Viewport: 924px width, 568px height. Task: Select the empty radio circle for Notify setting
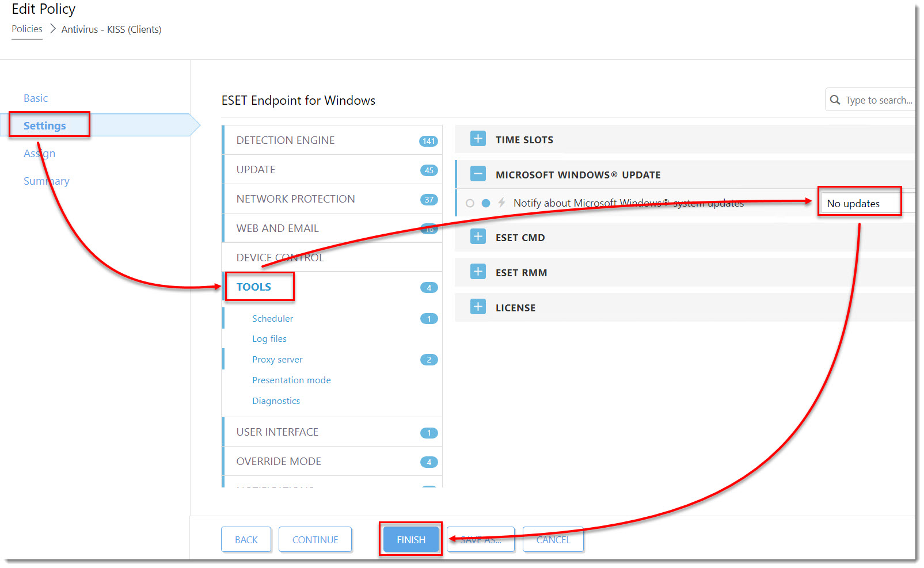pos(470,203)
